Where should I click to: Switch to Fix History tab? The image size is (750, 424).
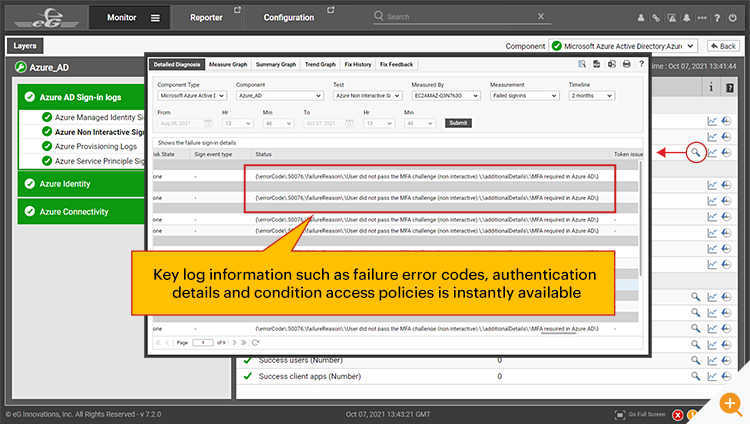pos(358,65)
